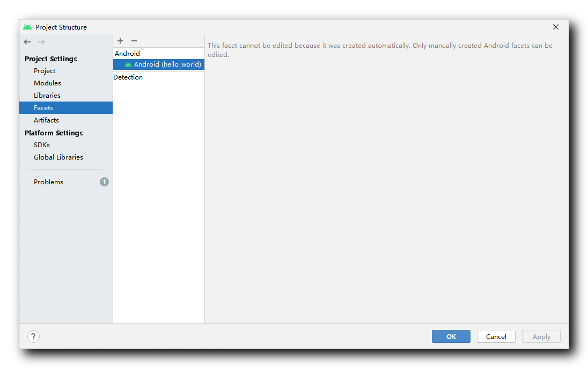The width and height of the screenshot is (588, 368).
Task: Click the 'facet cannot be edited' message
Action: [x=380, y=50]
